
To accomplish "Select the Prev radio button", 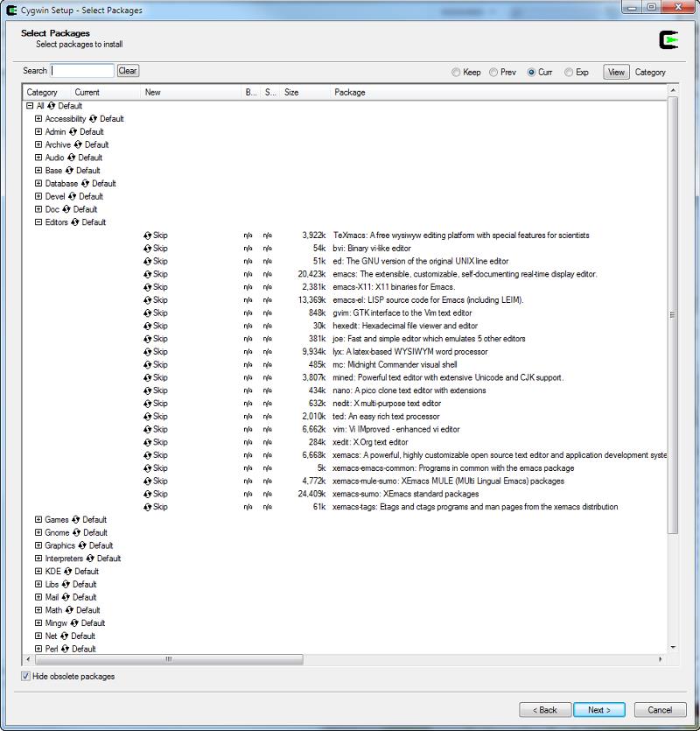I will pos(493,73).
